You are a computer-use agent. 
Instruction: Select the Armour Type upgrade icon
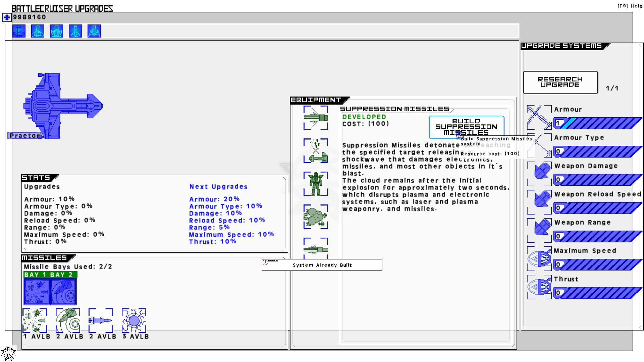point(539,146)
